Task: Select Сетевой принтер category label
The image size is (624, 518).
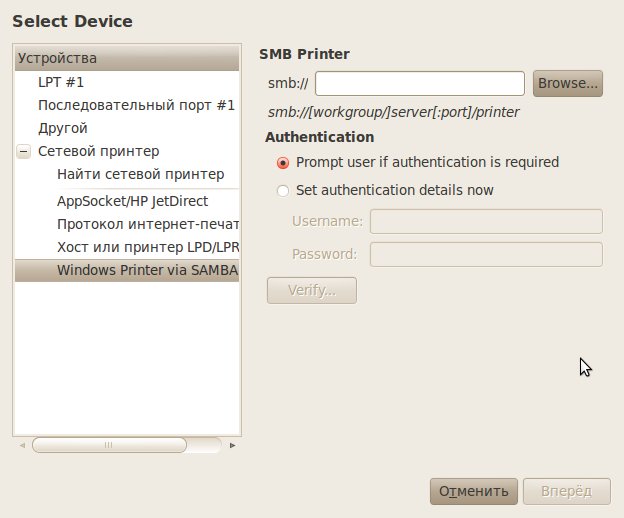Action: coord(98,152)
